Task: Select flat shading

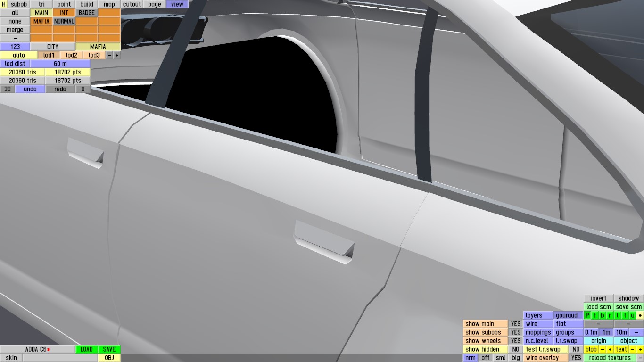Action: [x=569, y=324]
